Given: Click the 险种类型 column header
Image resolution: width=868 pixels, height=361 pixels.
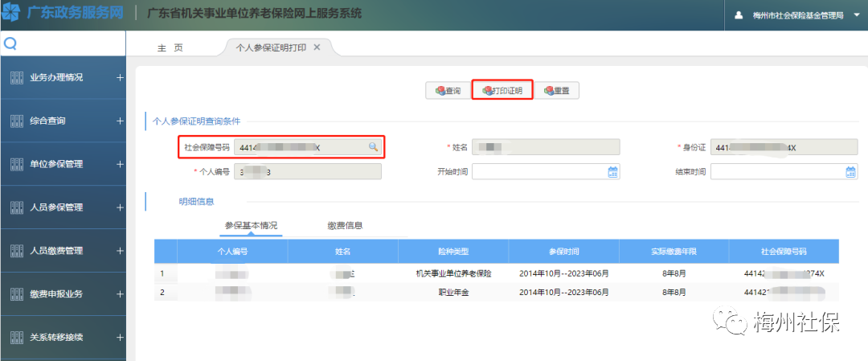Looking at the screenshot, I should point(453,252).
